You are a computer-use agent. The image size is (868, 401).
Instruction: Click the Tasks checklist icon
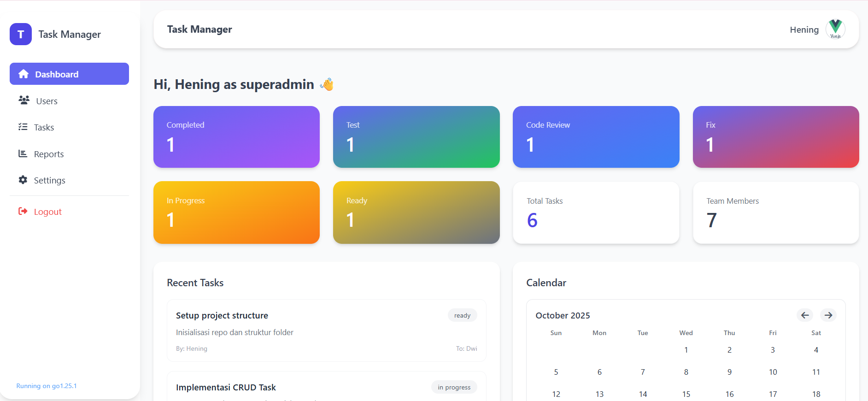pos(23,127)
